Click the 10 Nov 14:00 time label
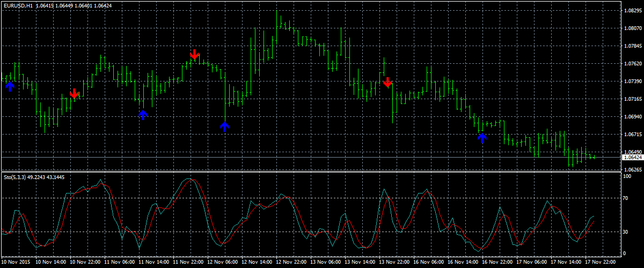The image size is (644, 268). tap(51, 262)
